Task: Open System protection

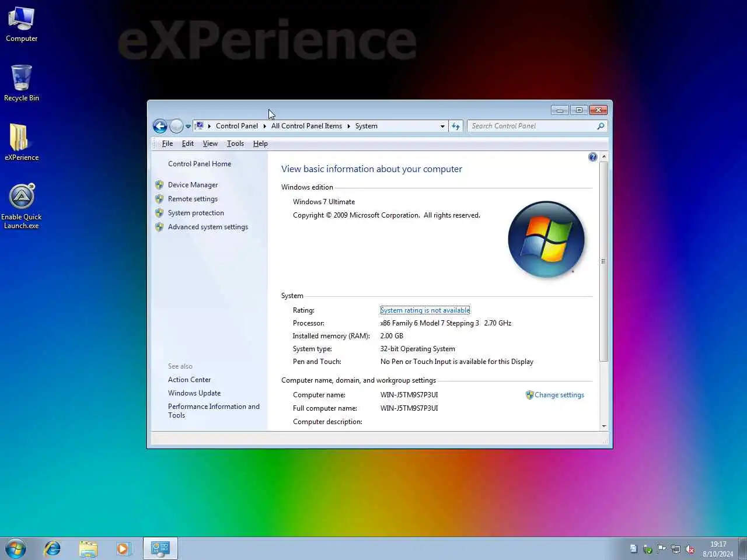Action: tap(196, 213)
